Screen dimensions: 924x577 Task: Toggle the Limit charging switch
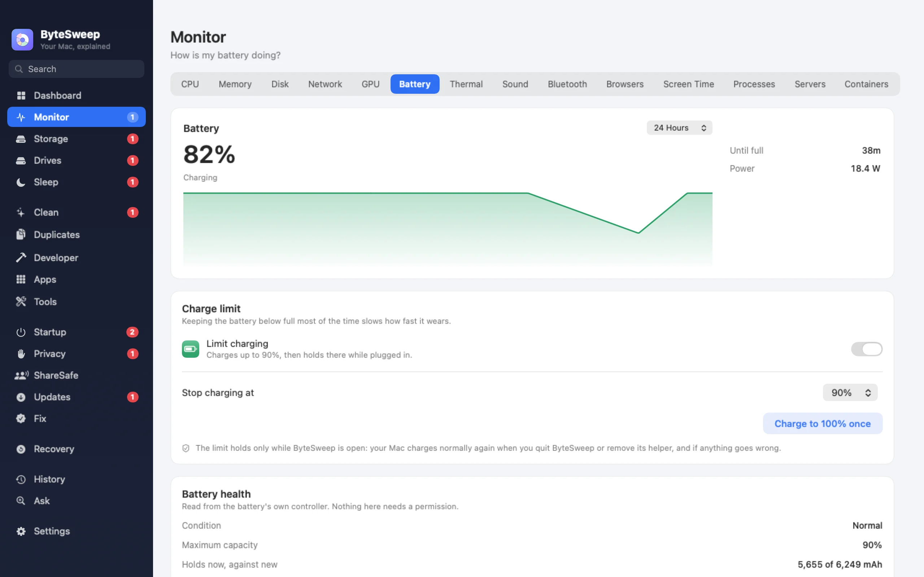pos(867,349)
